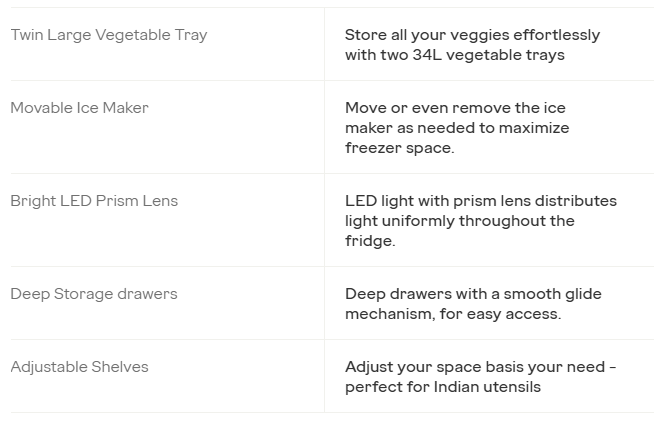Select the 'maker as needed to maximize' line

point(457,128)
